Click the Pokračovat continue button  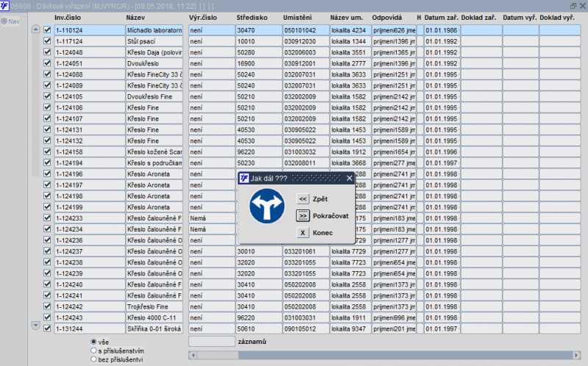(x=303, y=216)
